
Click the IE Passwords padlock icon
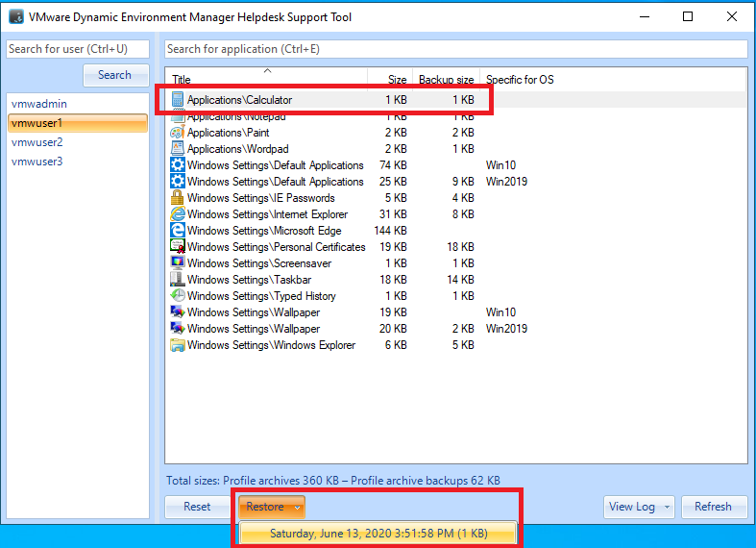178,198
